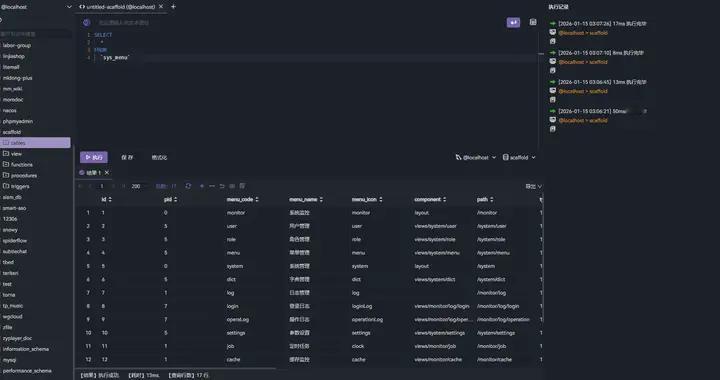Add a row with the plus icon in result toolbar
This screenshot has width=720, height=380.
point(202,186)
